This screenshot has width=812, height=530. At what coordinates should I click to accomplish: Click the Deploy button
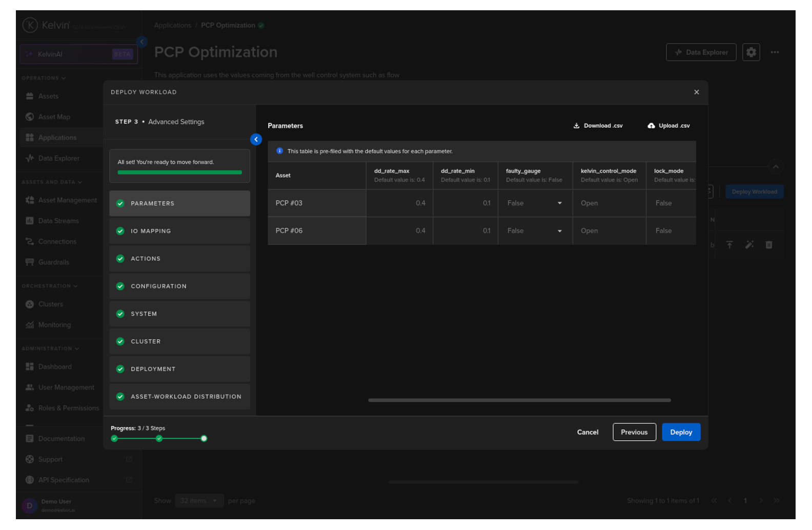pyautogui.click(x=681, y=433)
